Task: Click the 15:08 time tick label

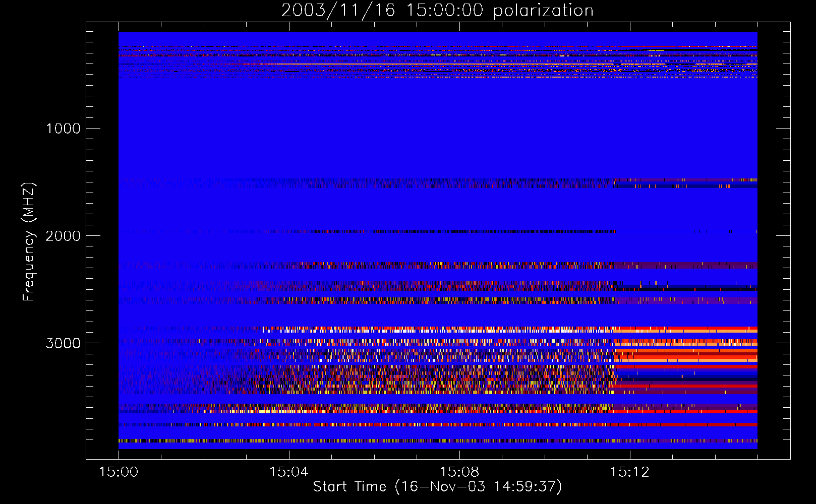Action: coord(459,472)
